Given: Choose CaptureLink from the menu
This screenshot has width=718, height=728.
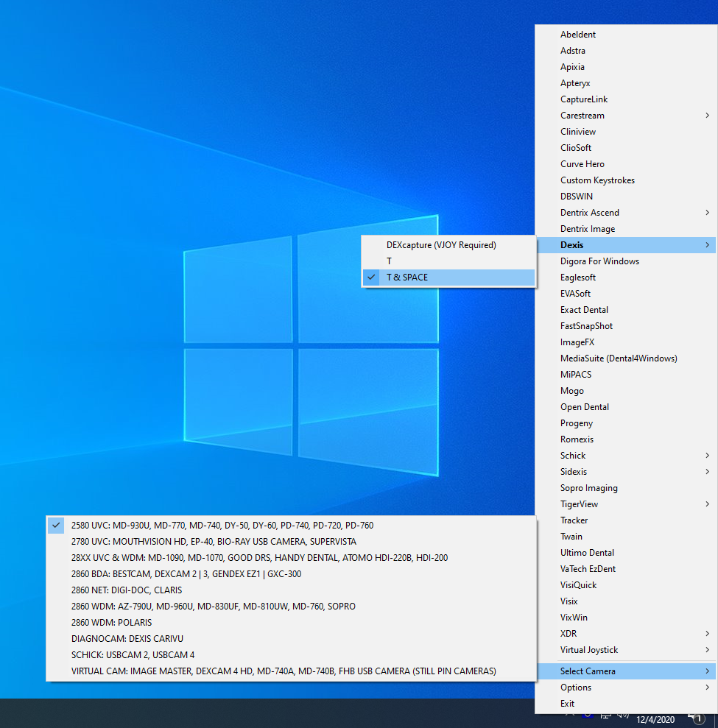Looking at the screenshot, I should tap(625, 99).
